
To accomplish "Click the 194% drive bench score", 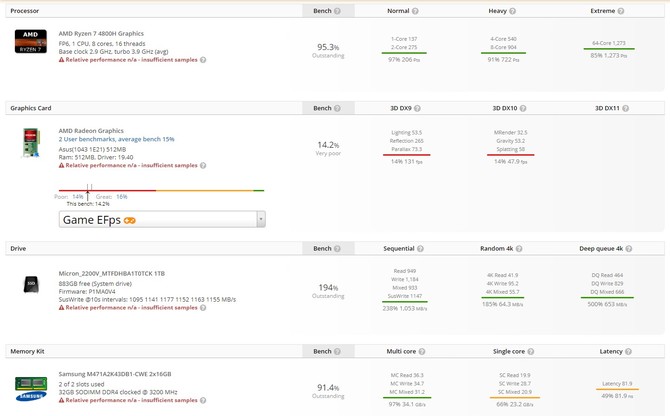I will point(328,287).
